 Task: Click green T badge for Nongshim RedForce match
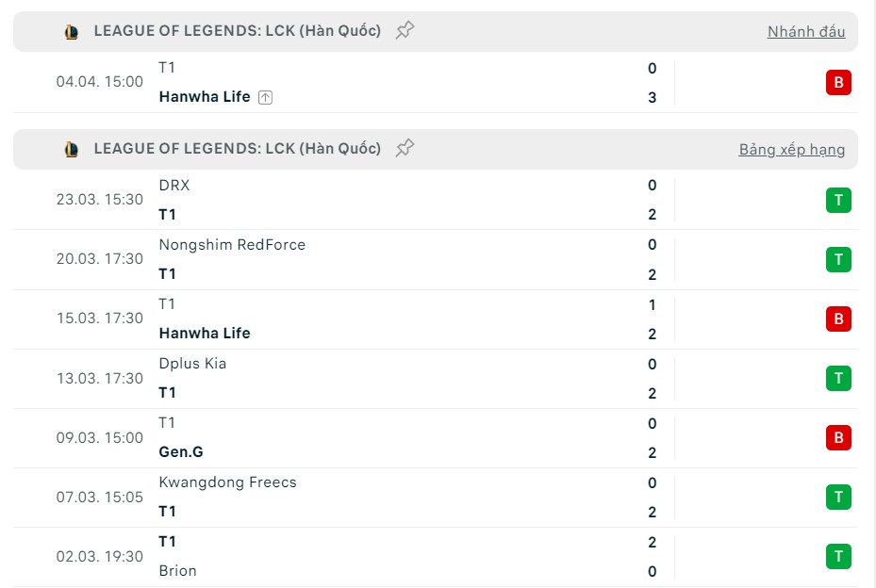coord(837,259)
